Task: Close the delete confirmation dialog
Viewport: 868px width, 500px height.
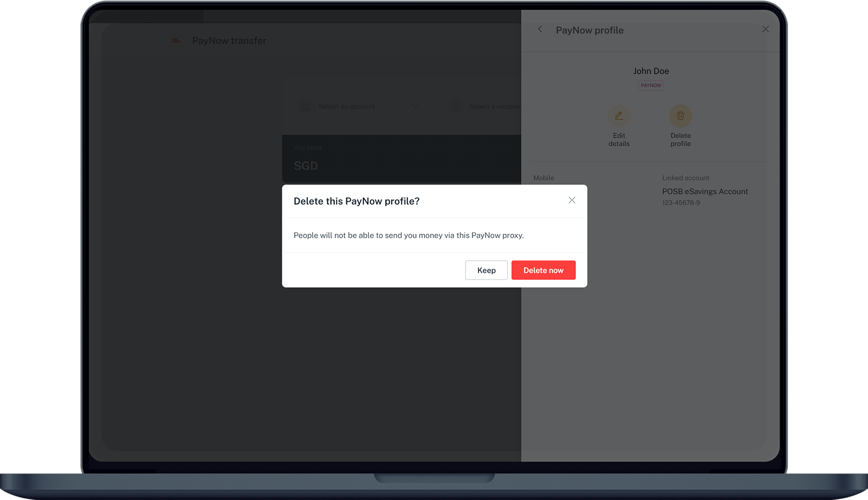Action: pos(572,200)
